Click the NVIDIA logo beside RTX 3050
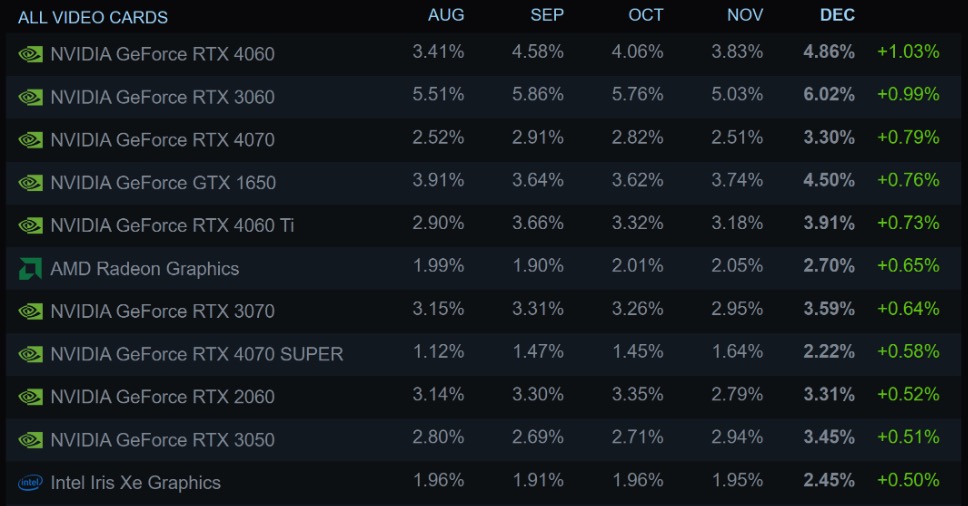The height and width of the screenshot is (506, 968). 30,440
